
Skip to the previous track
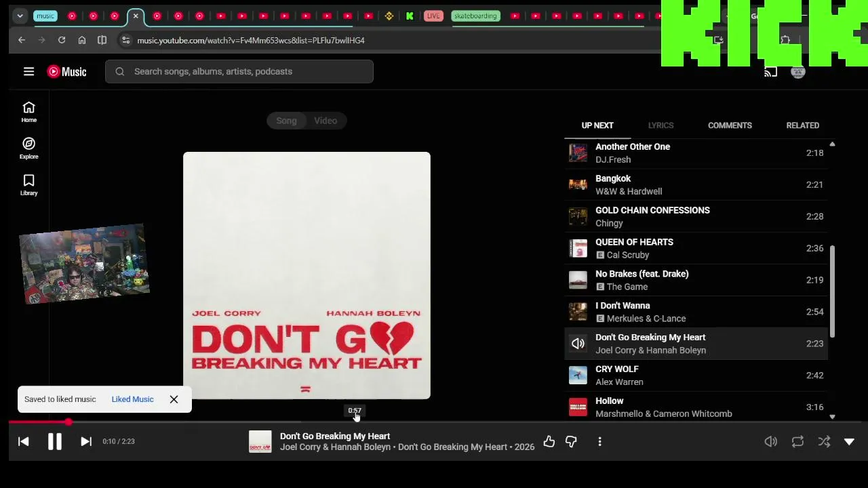24,441
